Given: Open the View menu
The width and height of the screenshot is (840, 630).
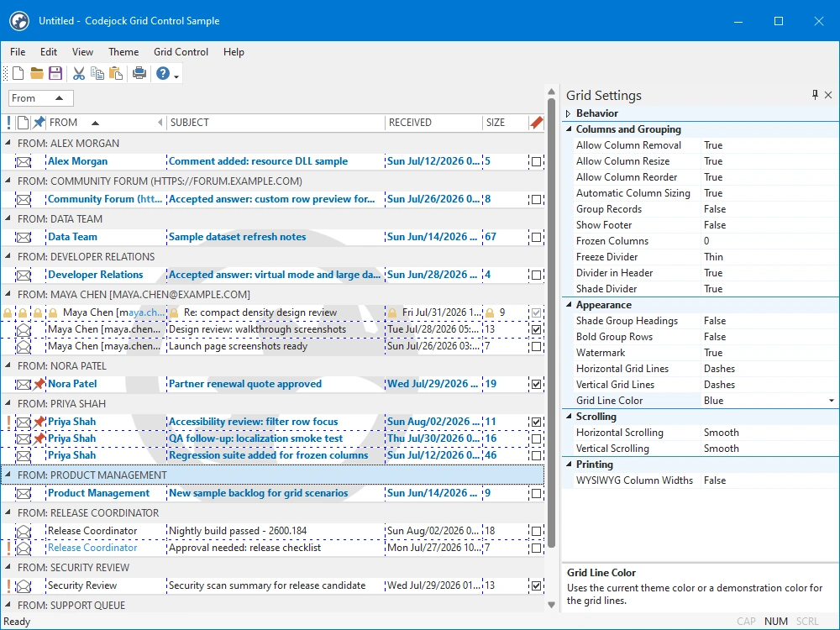Looking at the screenshot, I should point(82,52).
